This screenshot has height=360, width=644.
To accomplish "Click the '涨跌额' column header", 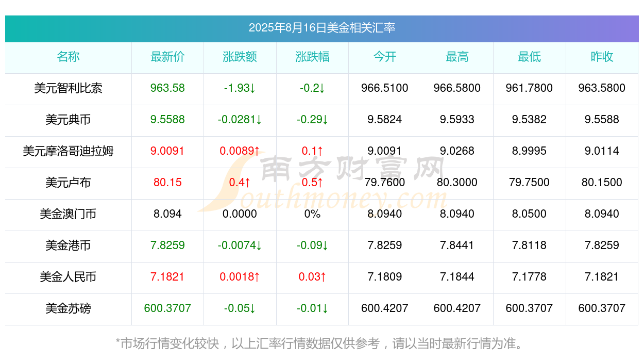I will (x=240, y=57).
